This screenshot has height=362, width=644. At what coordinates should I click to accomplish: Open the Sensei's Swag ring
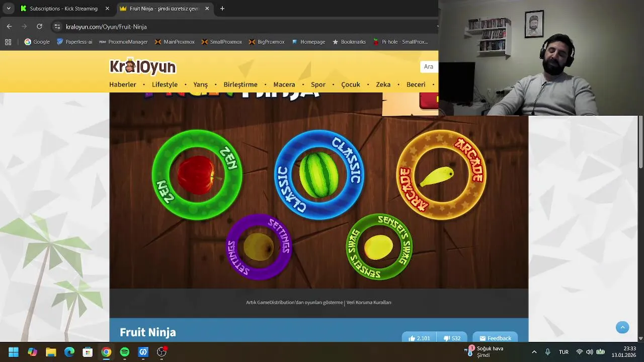[x=379, y=247]
